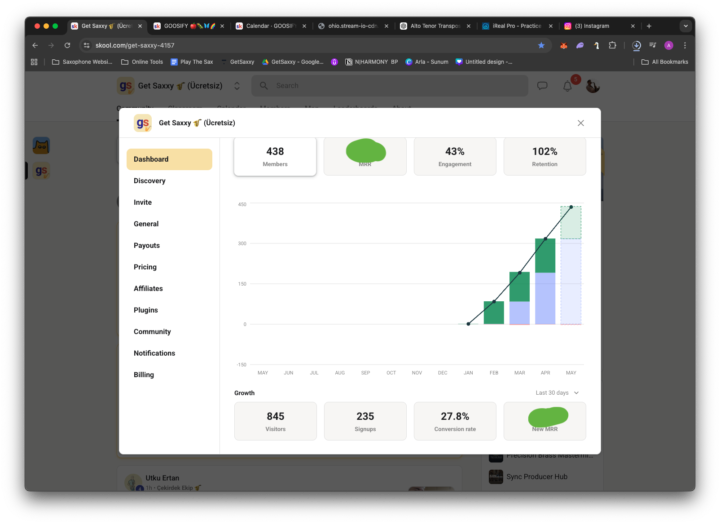Viewport: 720px width, 524px height.
Task: Open the notifications bell icon
Action: tap(568, 86)
